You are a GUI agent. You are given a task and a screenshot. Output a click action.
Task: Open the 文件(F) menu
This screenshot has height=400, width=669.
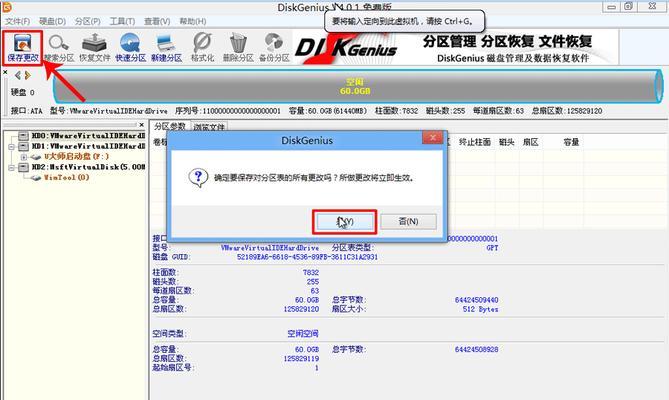click(x=17, y=21)
